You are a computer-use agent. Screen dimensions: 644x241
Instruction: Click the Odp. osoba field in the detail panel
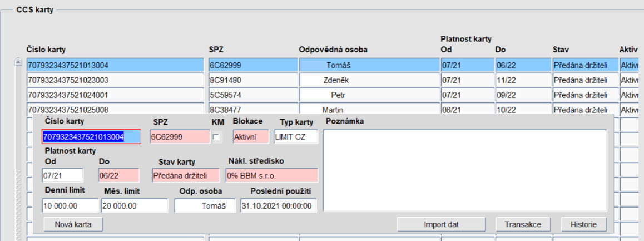pos(205,205)
